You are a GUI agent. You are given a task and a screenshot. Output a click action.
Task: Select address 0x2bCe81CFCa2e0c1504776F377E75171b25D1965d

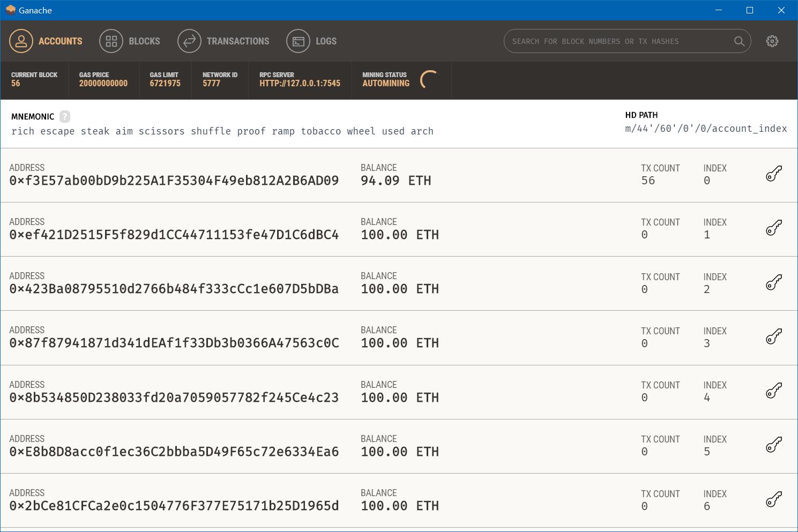tap(174, 506)
